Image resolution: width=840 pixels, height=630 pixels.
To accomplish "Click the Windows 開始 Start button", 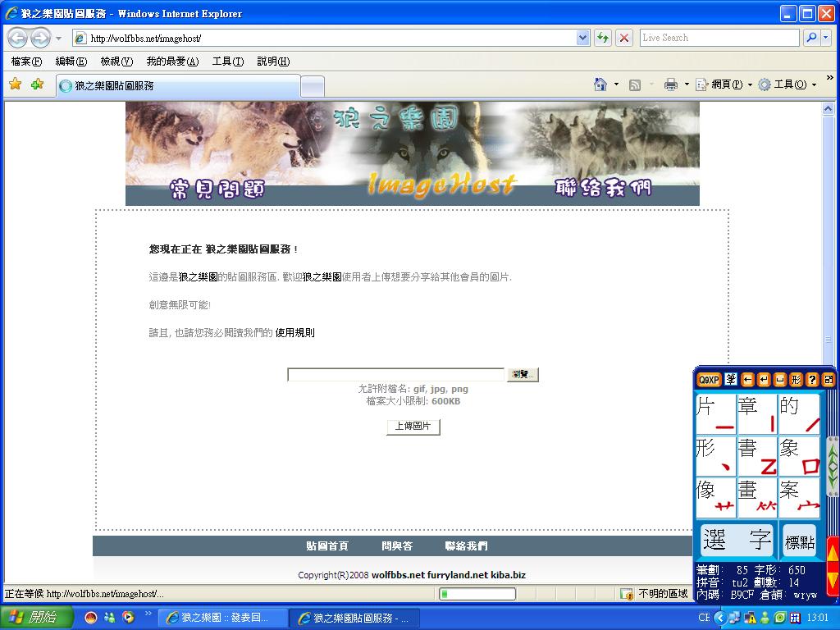I will [x=36, y=617].
